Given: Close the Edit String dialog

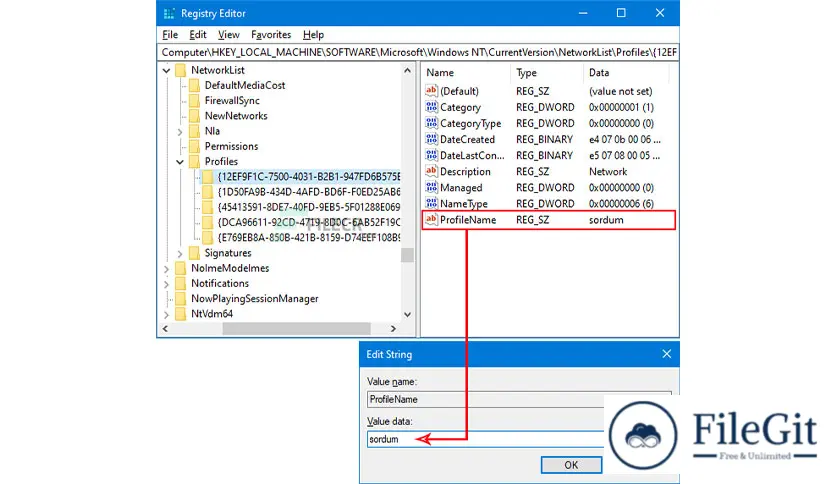Looking at the screenshot, I should tap(666, 354).
